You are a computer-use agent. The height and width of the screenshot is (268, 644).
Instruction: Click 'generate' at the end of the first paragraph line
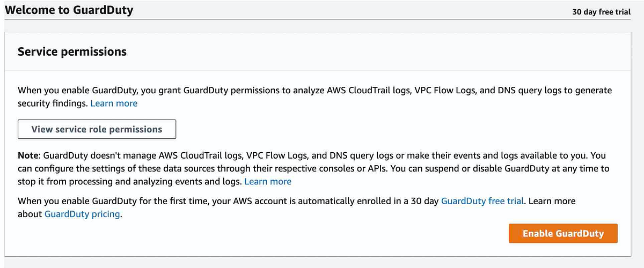(594, 91)
